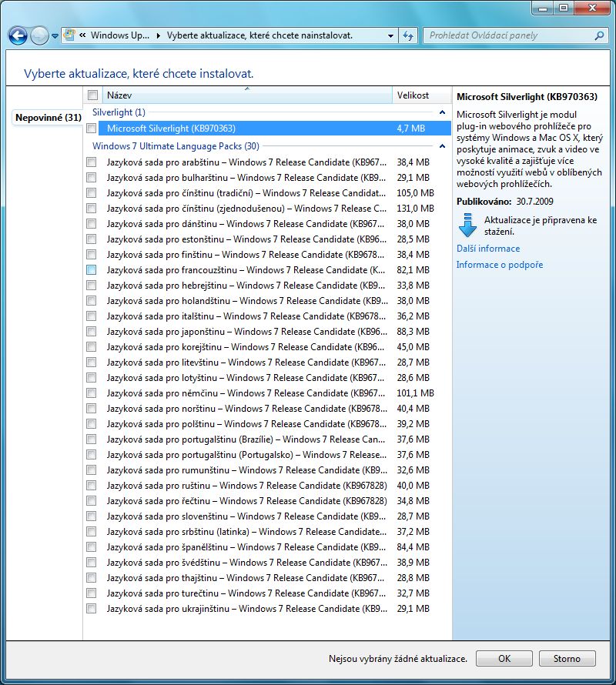Check the ukrajinštinu language pack checkbox
The width and height of the screenshot is (616, 685).
click(92, 609)
